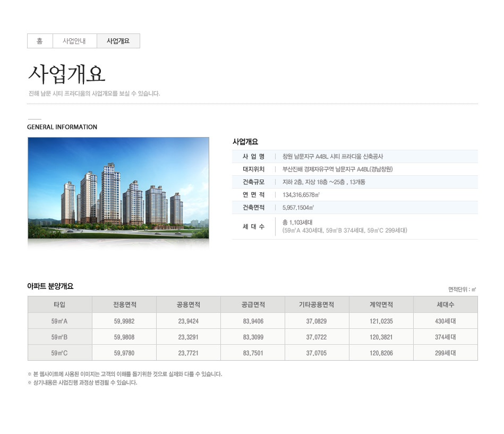Click 37.0705 cell
Screen dimensions: 504x434
[x=317, y=353]
